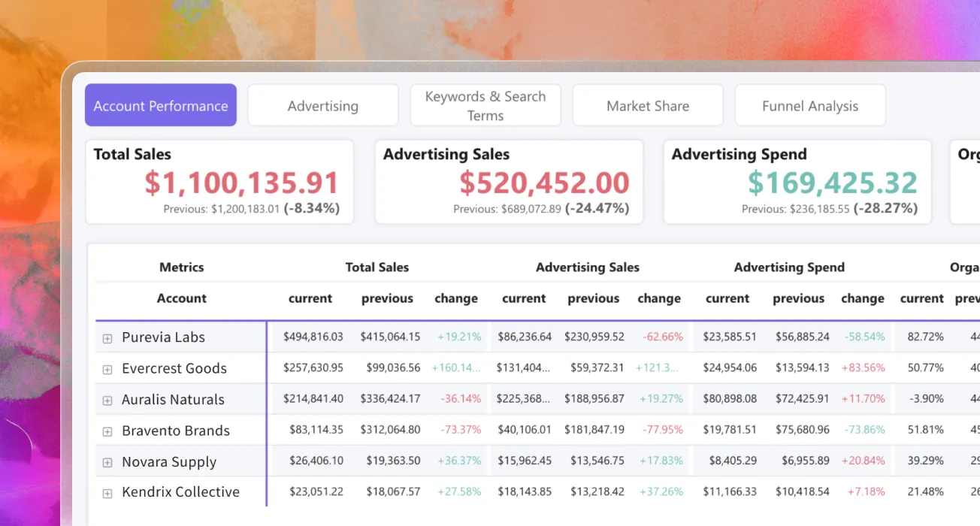Click the $80,898.08 cell
This screenshot has height=526, width=980.
coord(730,399)
